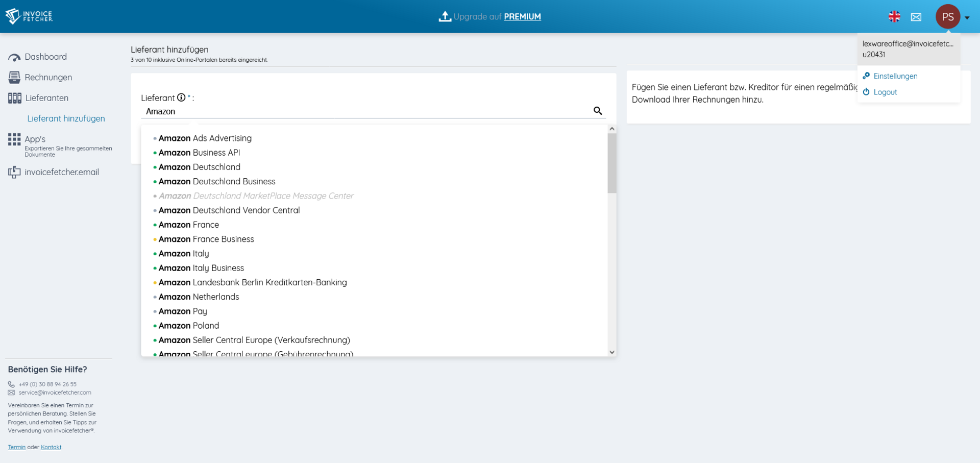Viewport: 980px width, 463px height.
Task: Click the Invoice Fetcher logo
Action: point(29,16)
